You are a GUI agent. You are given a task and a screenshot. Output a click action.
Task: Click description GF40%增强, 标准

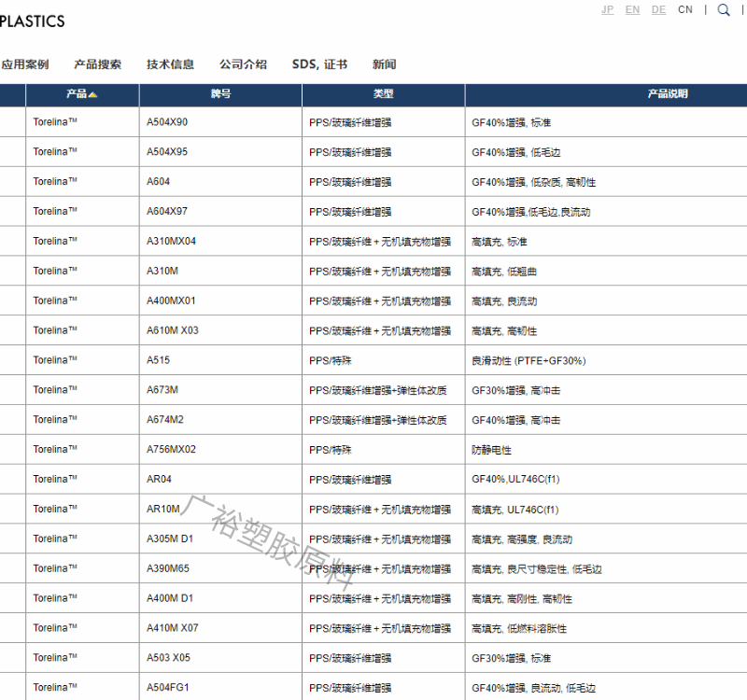click(511, 122)
